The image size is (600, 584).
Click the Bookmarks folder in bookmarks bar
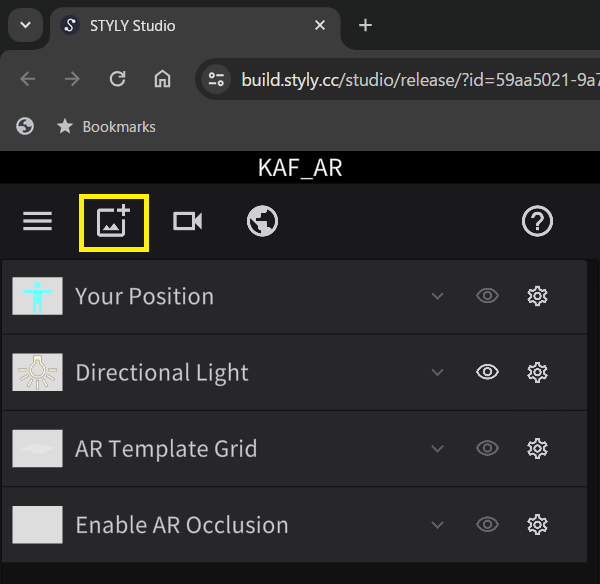click(107, 127)
